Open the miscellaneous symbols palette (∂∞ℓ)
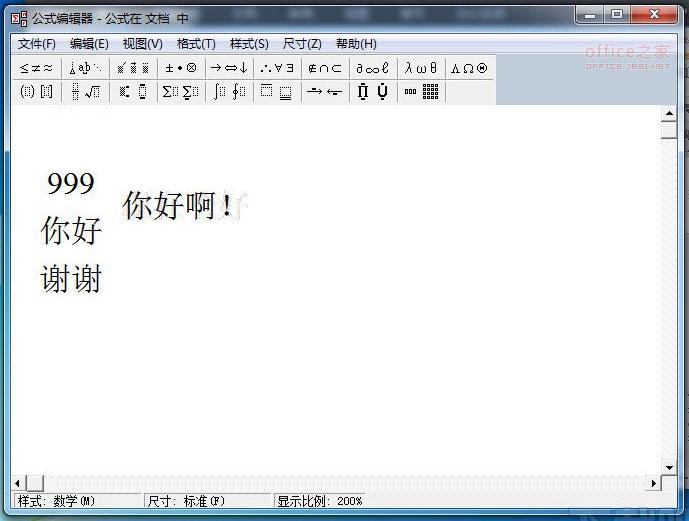 pos(373,68)
